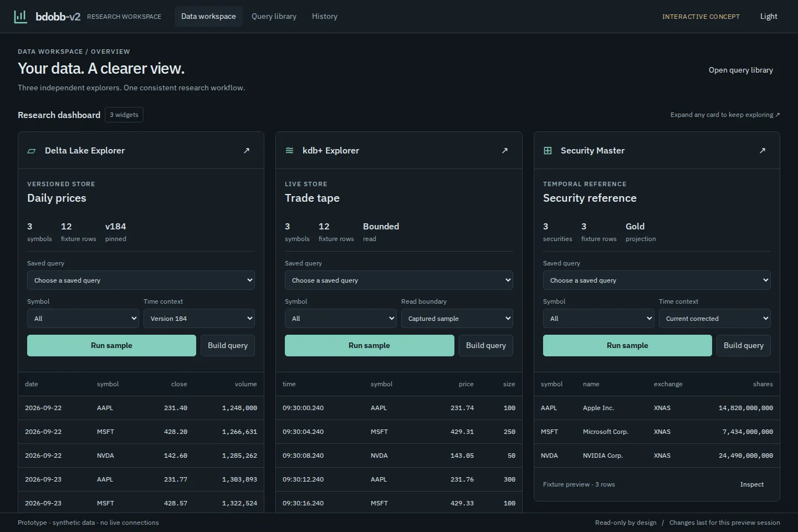798x532 pixels.
Task: Click Build query in Delta Lake Explorer
Action: 228,345
